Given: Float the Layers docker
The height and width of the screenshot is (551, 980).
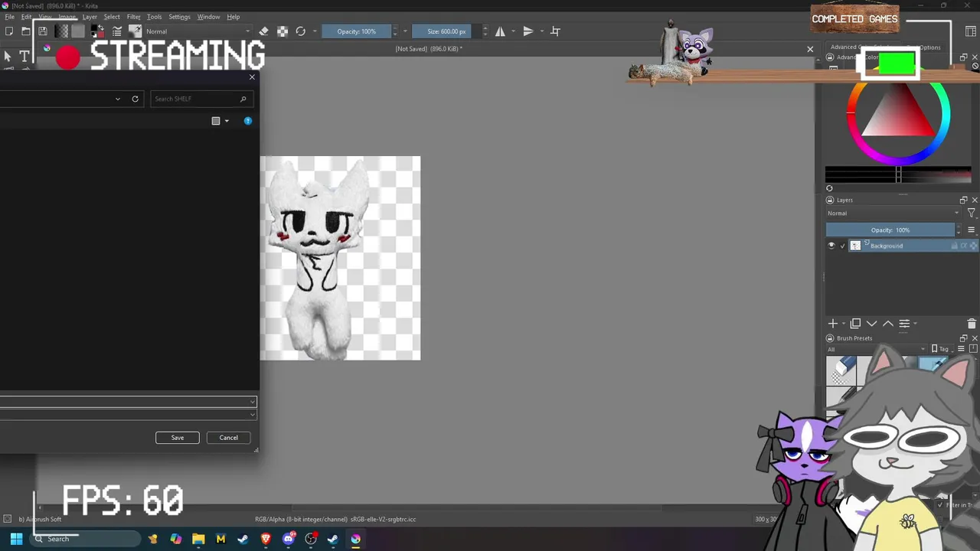Looking at the screenshot, I should click(x=963, y=200).
